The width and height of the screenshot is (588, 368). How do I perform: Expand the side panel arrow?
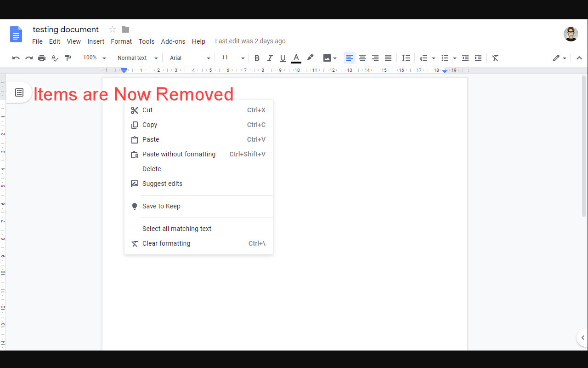(582, 338)
